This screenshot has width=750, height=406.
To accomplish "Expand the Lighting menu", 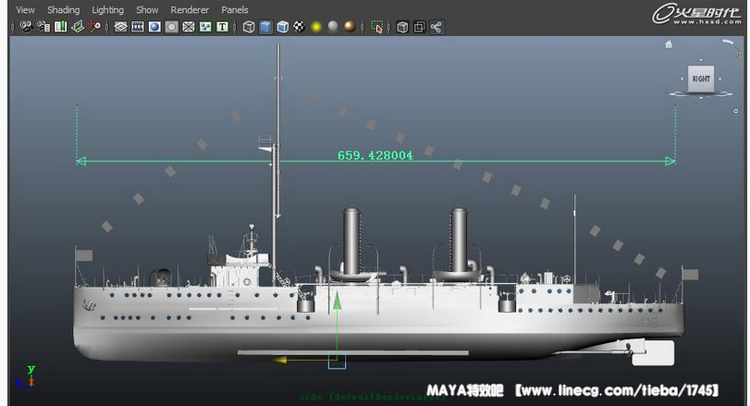I will click(108, 9).
